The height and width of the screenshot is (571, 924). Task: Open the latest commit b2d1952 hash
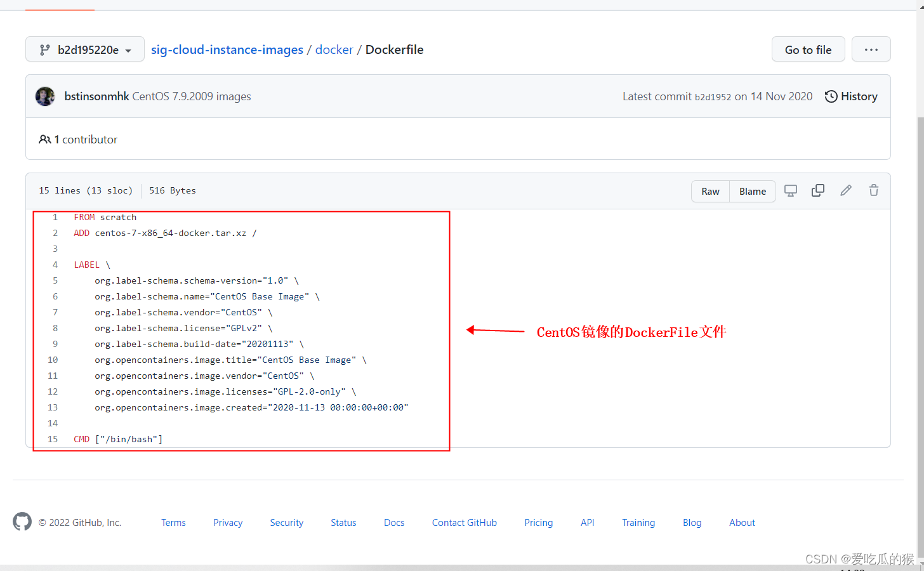tap(713, 97)
